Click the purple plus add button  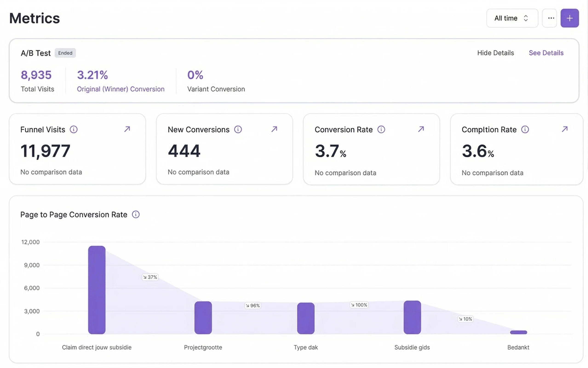tap(569, 18)
